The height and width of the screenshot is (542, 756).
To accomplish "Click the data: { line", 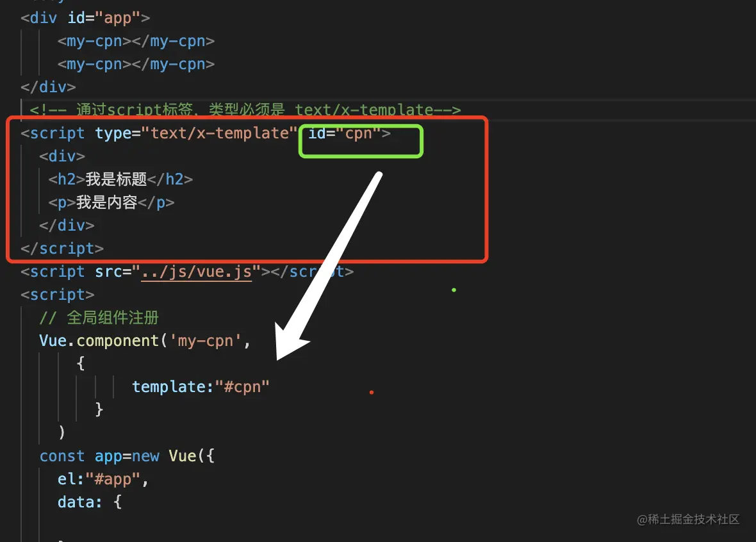I will click(x=90, y=502).
